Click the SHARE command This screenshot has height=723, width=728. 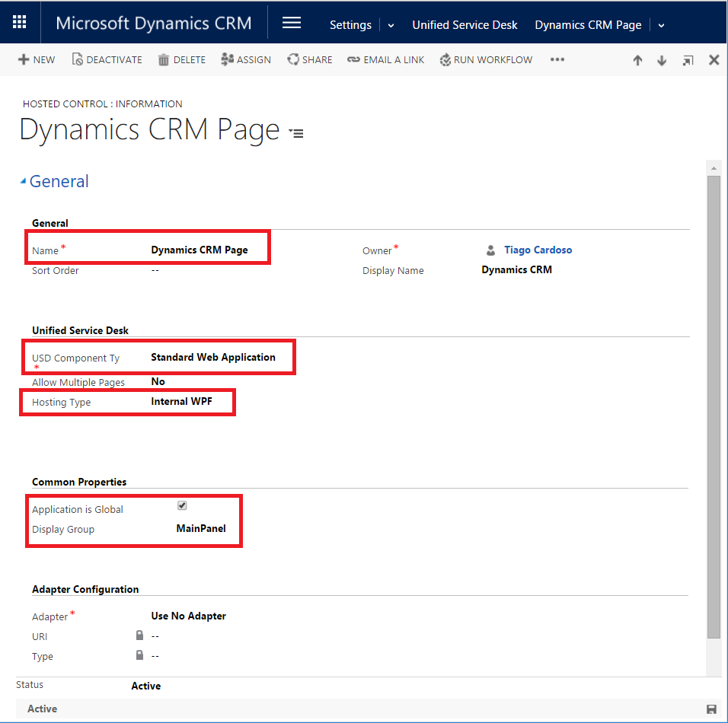[x=310, y=59]
